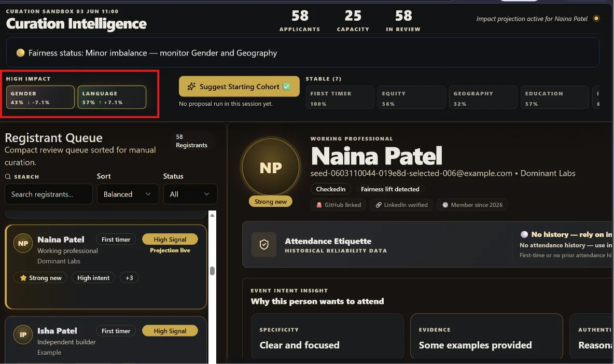614x364 pixels.
Task: Click the clock icon on Member since 2026
Action: point(445,205)
